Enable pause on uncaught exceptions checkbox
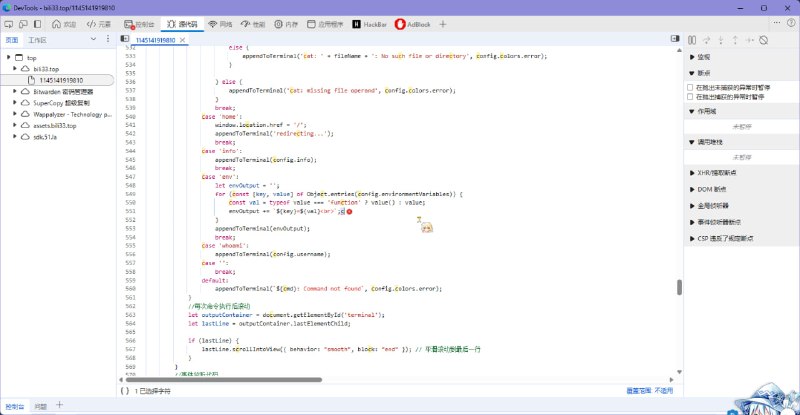The width and height of the screenshot is (800, 415). point(691,87)
